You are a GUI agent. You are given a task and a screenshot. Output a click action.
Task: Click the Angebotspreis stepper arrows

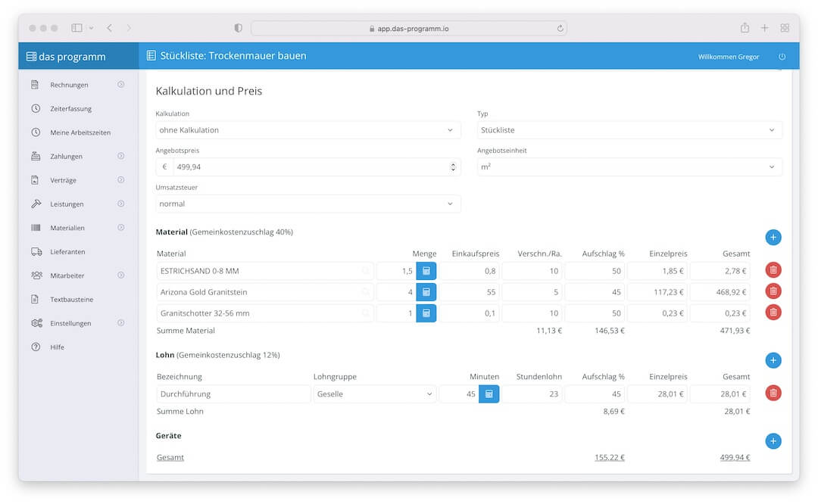point(453,167)
